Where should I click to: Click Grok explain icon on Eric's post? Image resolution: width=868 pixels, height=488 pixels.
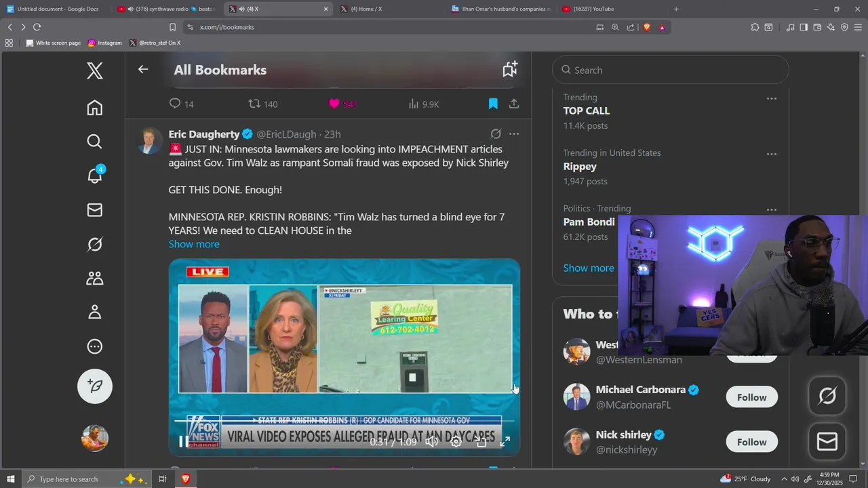pos(496,134)
